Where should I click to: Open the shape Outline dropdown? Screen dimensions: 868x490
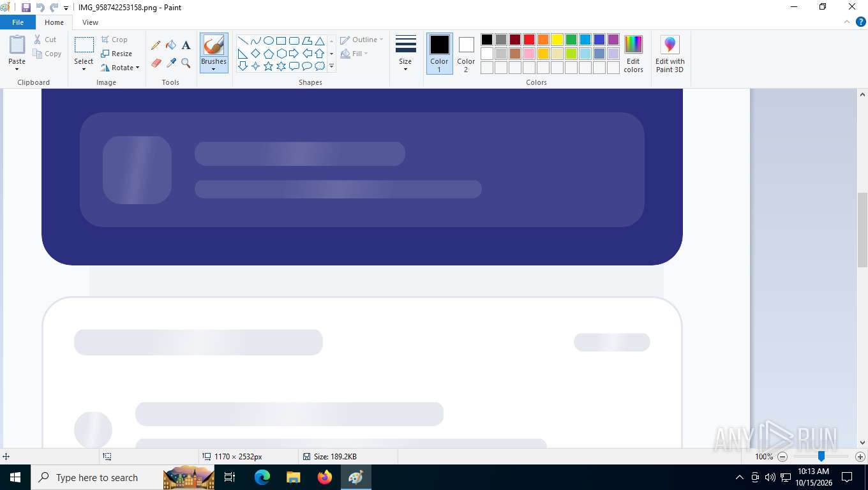click(x=362, y=40)
